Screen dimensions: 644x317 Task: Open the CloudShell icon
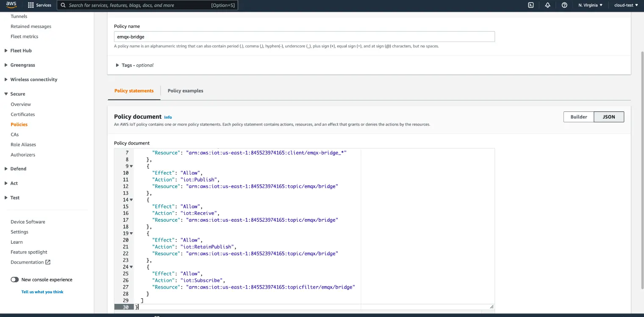pos(531,5)
